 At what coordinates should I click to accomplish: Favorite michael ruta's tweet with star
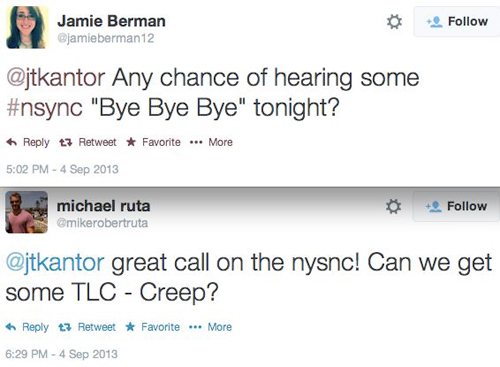[x=153, y=327]
